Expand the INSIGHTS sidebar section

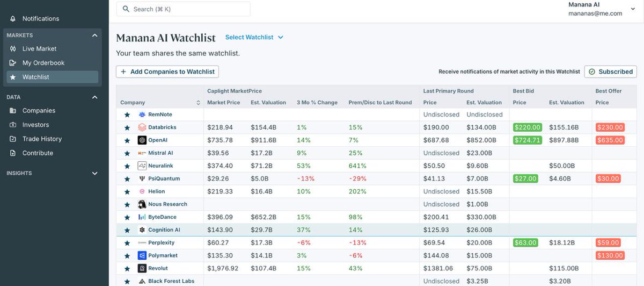click(x=95, y=173)
